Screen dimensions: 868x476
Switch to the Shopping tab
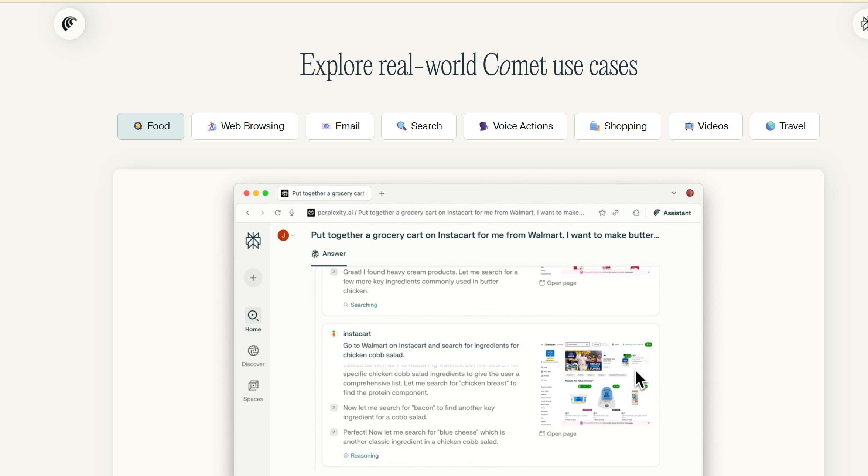point(618,126)
